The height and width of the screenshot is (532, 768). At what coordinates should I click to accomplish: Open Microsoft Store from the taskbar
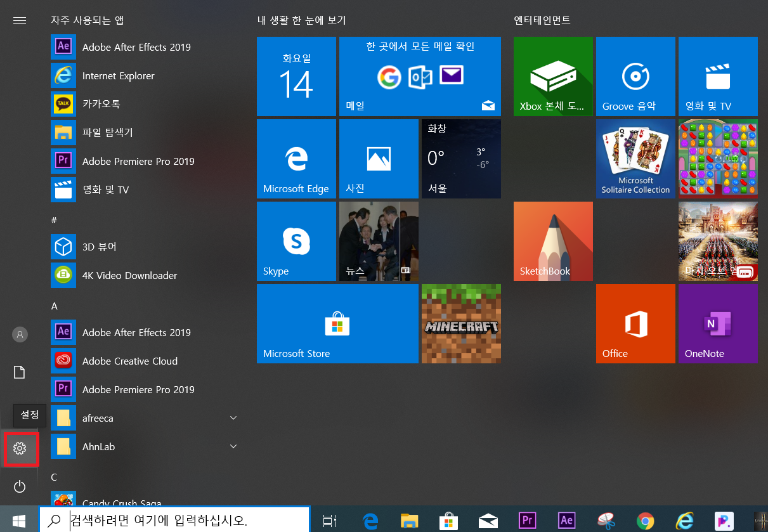(449, 521)
